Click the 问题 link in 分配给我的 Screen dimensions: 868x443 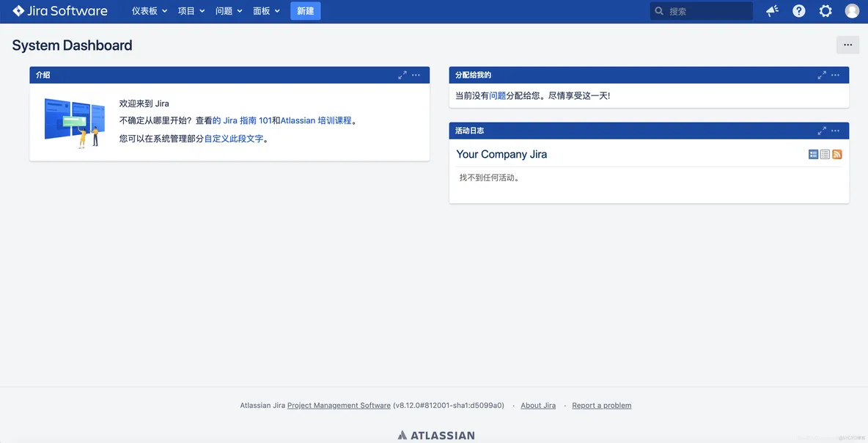(498, 96)
